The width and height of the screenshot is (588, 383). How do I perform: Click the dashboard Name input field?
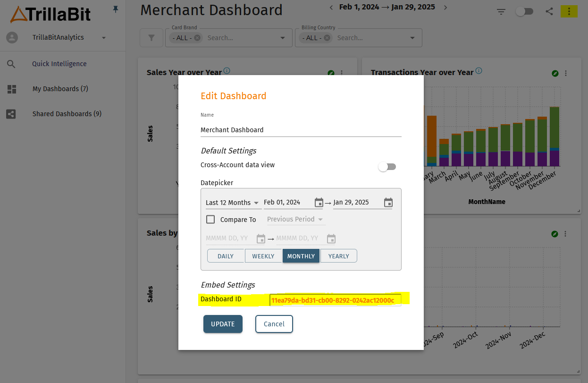pyautogui.click(x=301, y=130)
